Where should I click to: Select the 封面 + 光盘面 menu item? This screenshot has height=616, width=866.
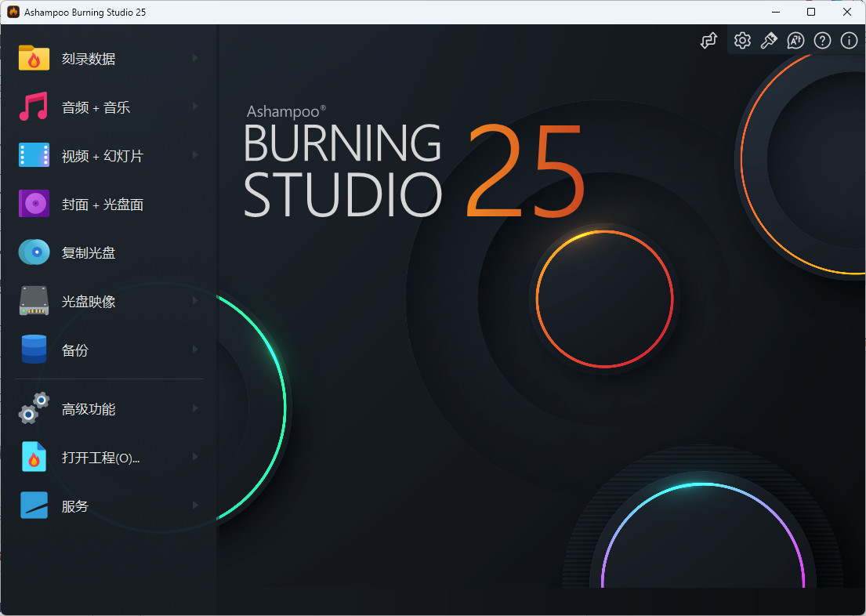pos(110,204)
